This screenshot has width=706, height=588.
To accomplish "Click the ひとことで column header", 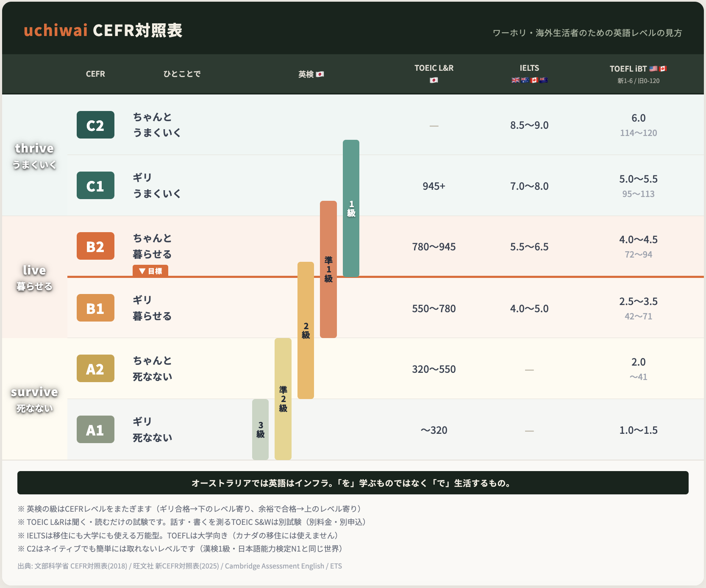I will click(x=182, y=74).
